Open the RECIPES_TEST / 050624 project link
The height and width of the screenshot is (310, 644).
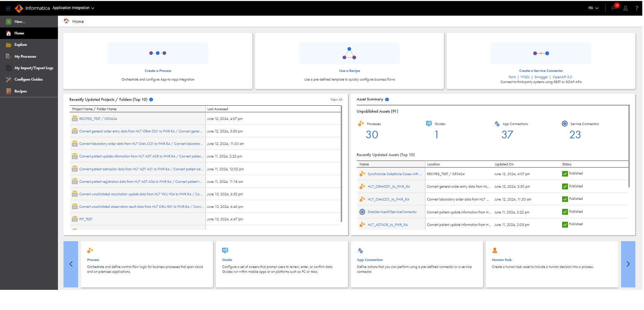click(x=98, y=119)
